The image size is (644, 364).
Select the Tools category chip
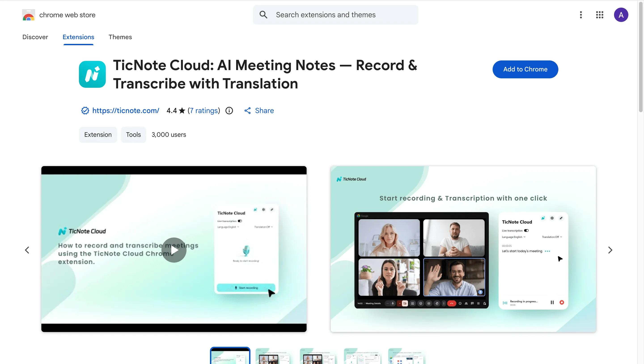(x=133, y=135)
